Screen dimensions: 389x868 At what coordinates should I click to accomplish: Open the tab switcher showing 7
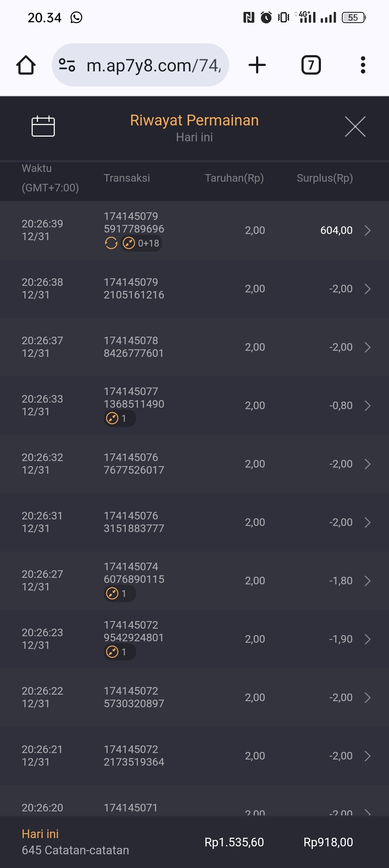311,65
